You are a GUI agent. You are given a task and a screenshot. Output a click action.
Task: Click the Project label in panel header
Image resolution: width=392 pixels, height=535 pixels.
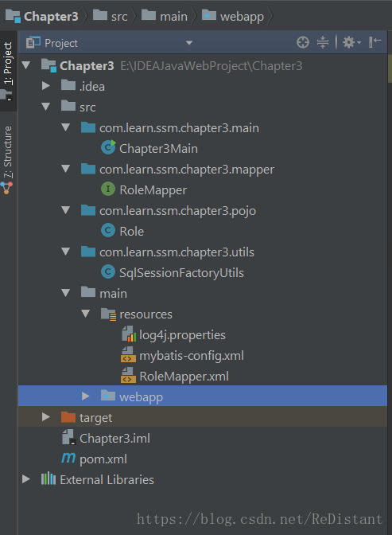(x=61, y=43)
